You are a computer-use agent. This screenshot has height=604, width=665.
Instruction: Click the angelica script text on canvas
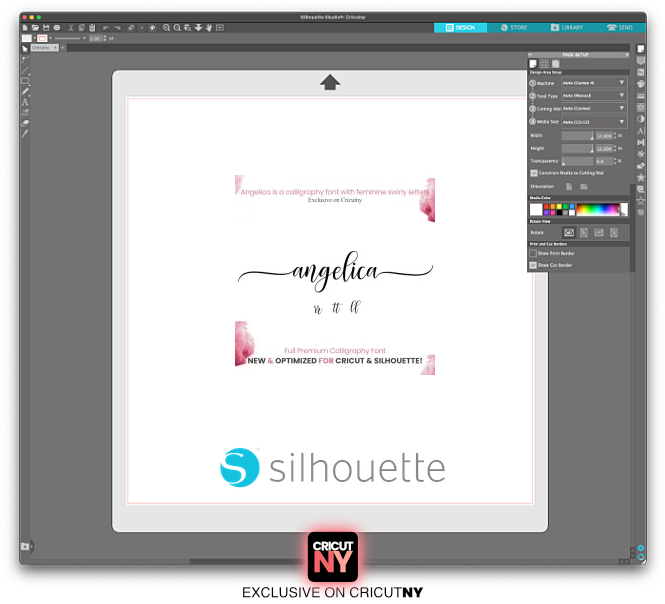point(335,271)
